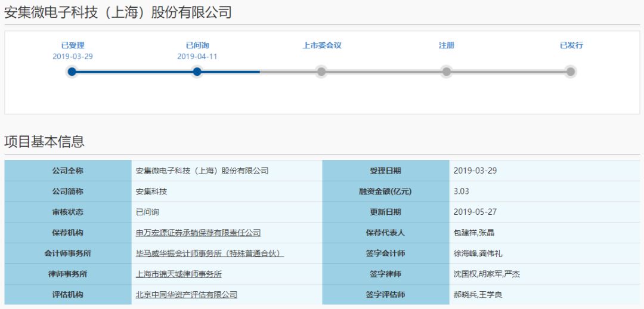This screenshot has height=309, width=644.
Task: Select the 上市委会议 stage label
Action: pyautogui.click(x=322, y=45)
